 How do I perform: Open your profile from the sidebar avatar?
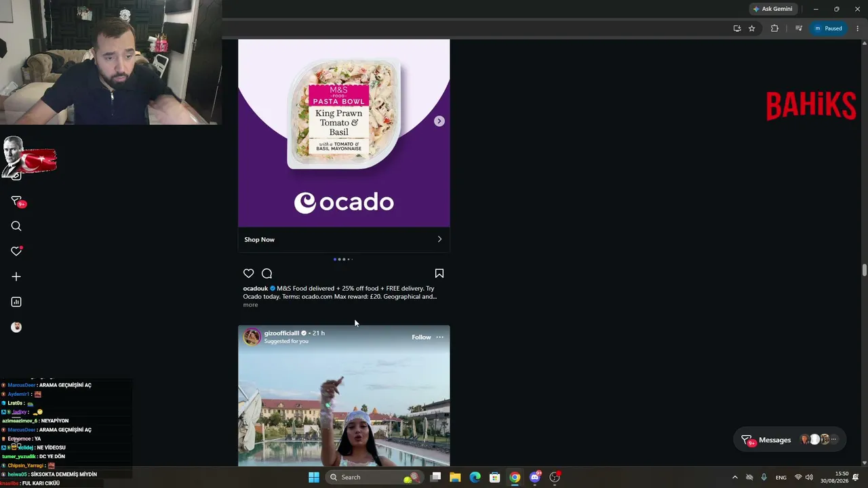(x=16, y=327)
